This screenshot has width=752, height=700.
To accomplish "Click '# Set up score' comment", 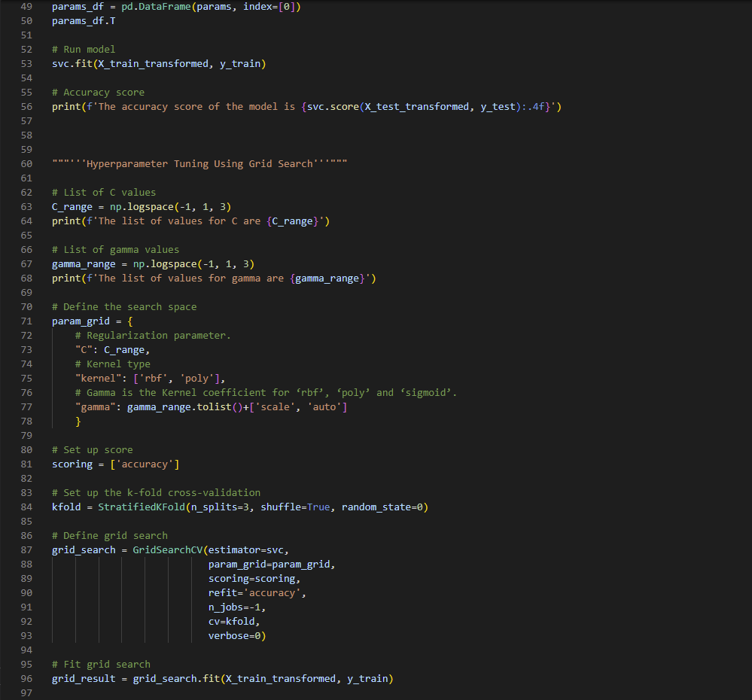I will (x=92, y=449).
